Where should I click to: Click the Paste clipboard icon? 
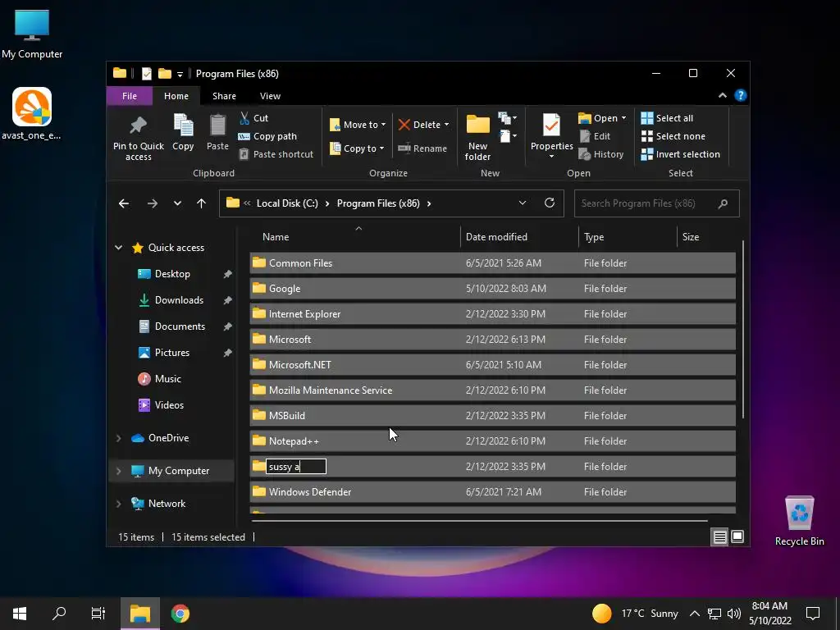tap(217, 126)
